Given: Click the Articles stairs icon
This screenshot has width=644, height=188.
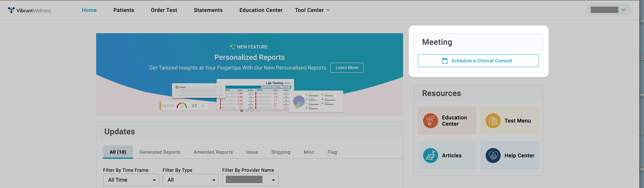Looking at the screenshot, I should [x=430, y=156].
